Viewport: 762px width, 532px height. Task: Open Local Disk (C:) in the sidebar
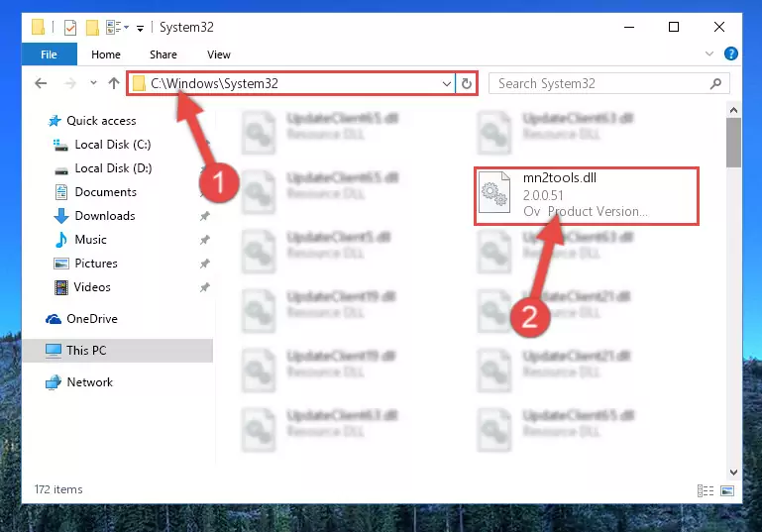click(113, 145)
